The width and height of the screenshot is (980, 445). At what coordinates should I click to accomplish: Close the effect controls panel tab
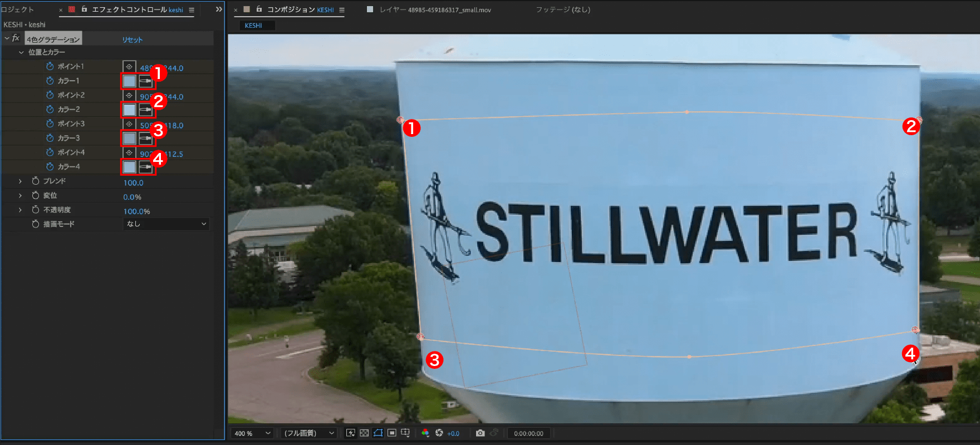pyautogui.click(x=61, y=10)
